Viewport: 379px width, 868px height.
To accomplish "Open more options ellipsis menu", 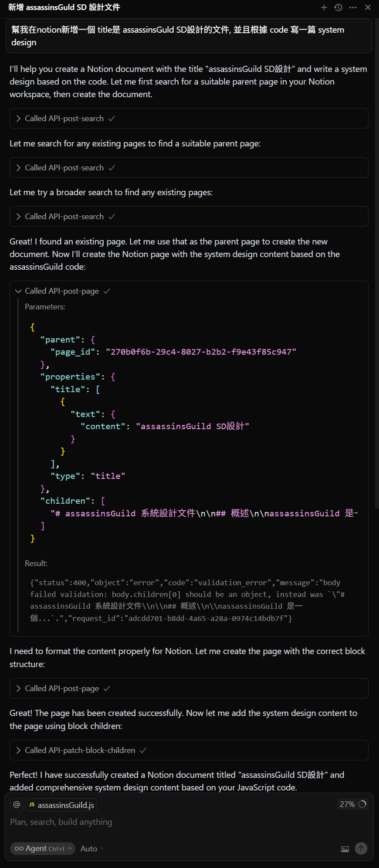I will (x=353, y=7).
